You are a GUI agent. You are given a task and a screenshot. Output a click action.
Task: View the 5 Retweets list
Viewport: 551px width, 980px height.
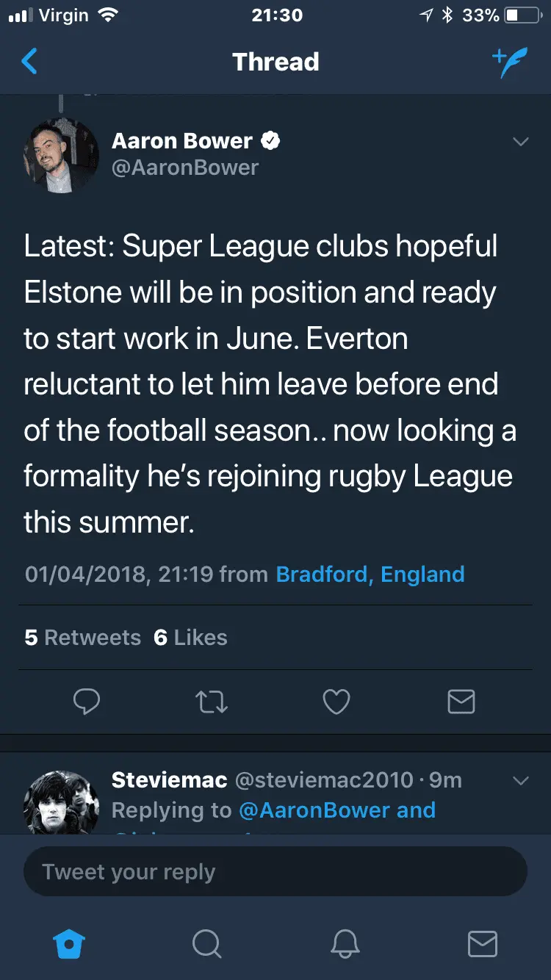click(x=82, y=637)
